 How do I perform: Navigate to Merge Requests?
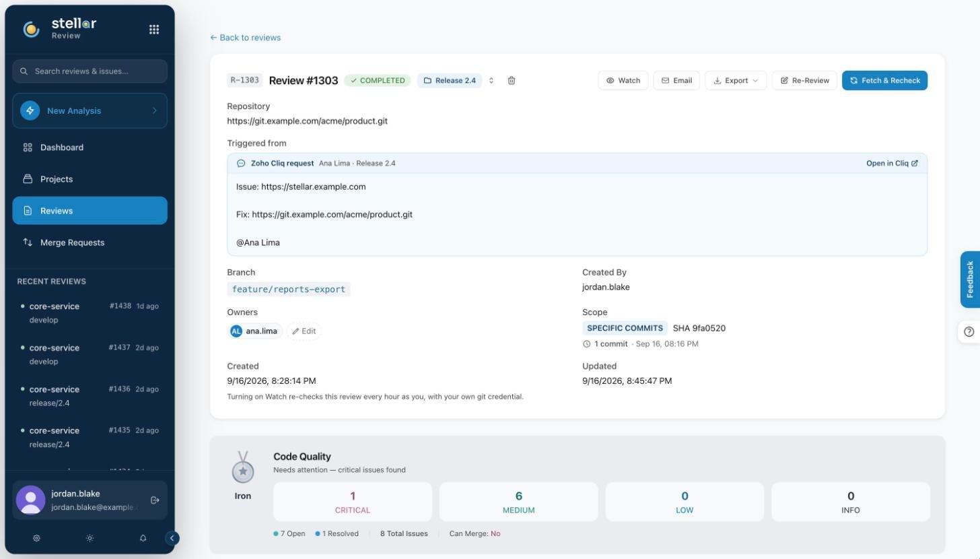[90, 242]
